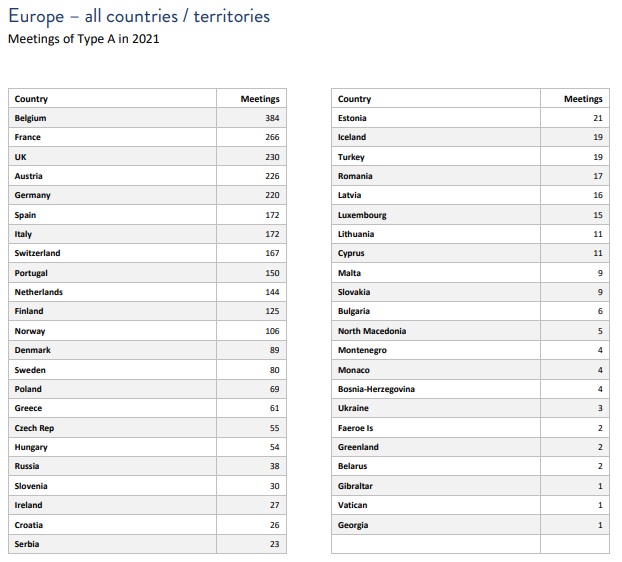622x562 pixels.
Task: Click the Bosnia-Herzegovina country cell
Action: point(376,389)
